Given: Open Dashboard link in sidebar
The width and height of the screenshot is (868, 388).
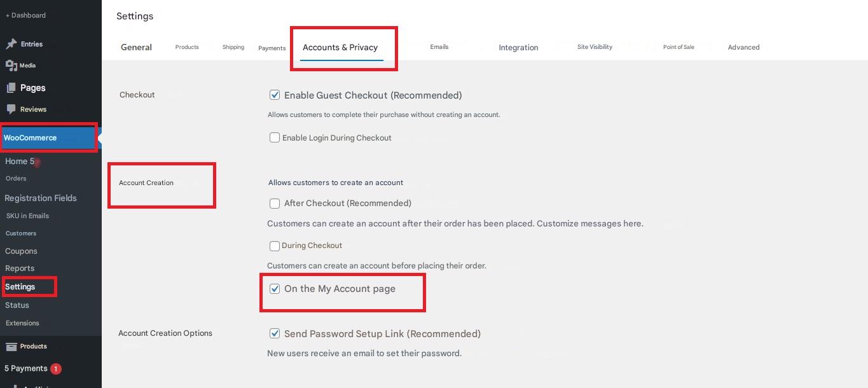Looking at the screenshot, I should 26,15.
